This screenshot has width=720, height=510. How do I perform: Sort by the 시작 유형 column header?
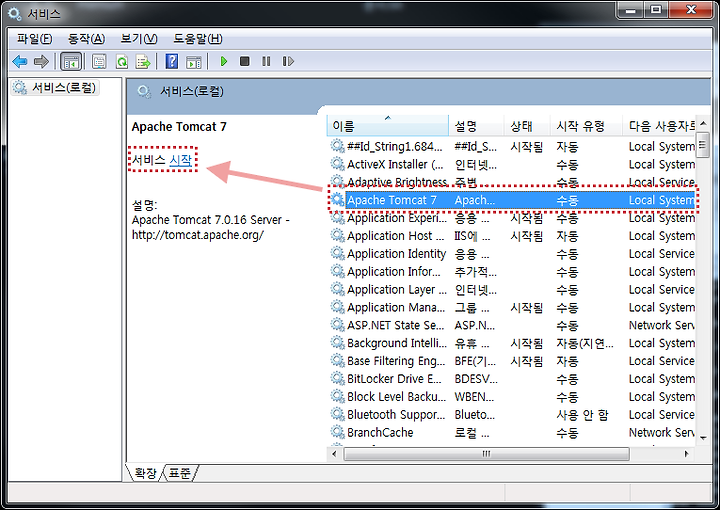coord(586,126)
